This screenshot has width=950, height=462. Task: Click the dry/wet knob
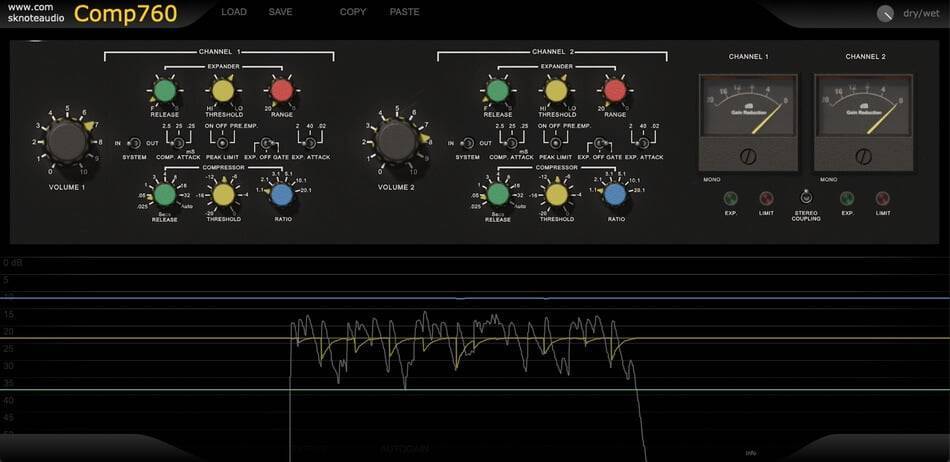(x=885, y=14)
